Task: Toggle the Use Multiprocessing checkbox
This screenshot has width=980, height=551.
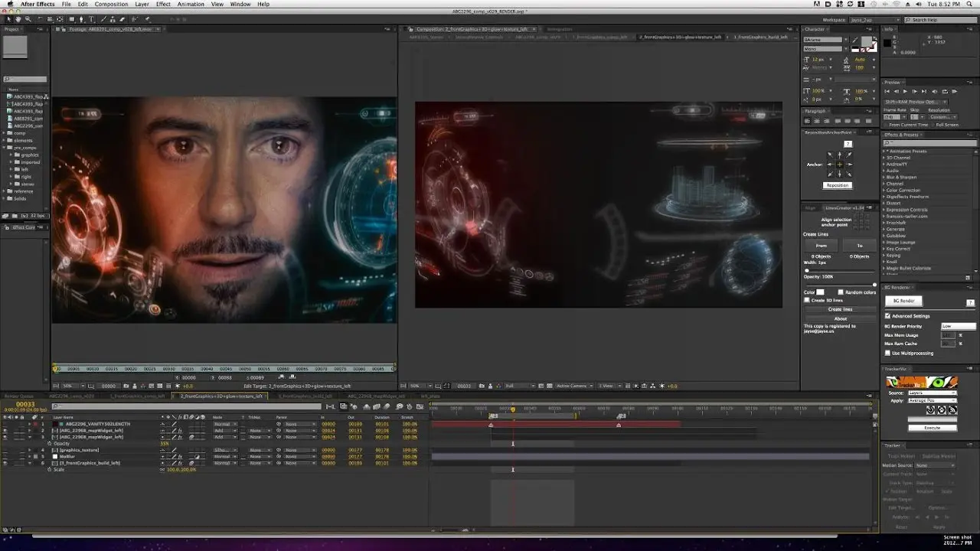Action: (x=887, y=354)
